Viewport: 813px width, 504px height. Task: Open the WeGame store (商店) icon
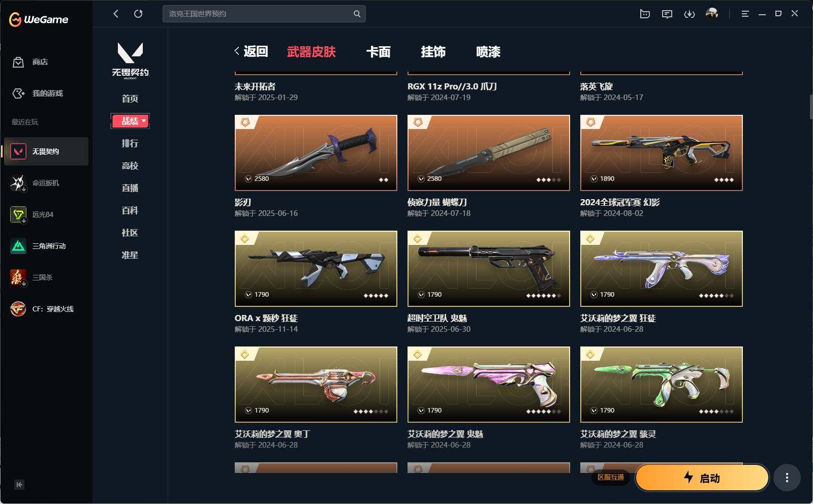point(18,62)
